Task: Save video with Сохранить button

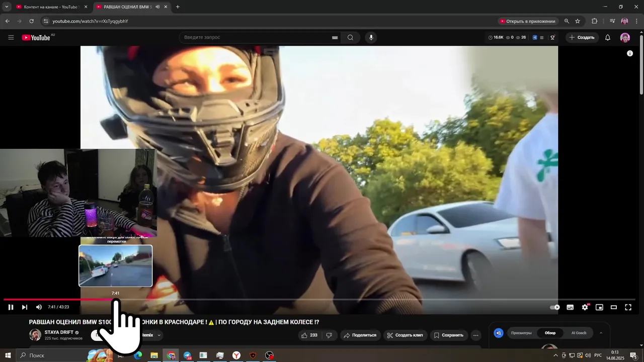Action: coord(449,335)
